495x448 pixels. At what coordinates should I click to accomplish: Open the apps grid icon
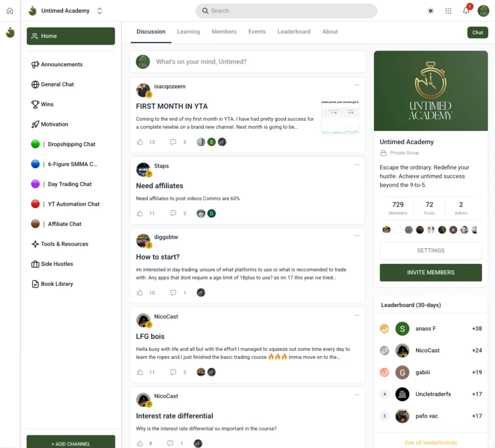tap(448, 11)
